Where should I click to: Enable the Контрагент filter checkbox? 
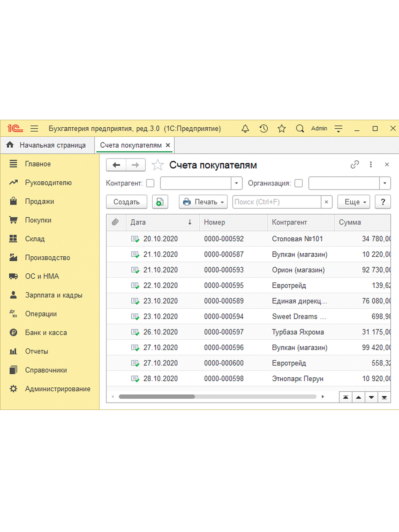[150, 183]
